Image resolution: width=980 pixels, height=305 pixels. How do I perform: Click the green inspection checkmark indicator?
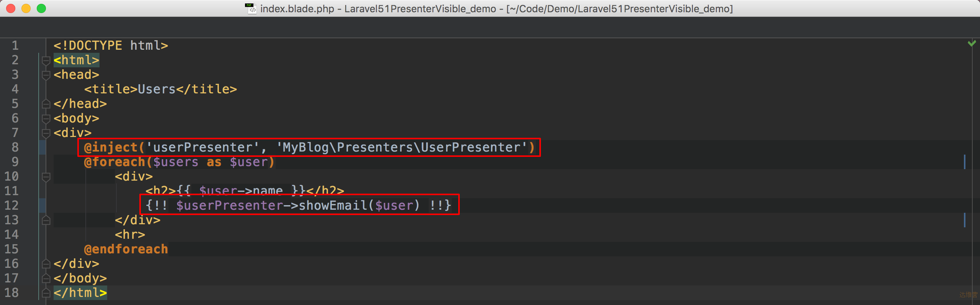pyautogui.click(x=972, y=43)
